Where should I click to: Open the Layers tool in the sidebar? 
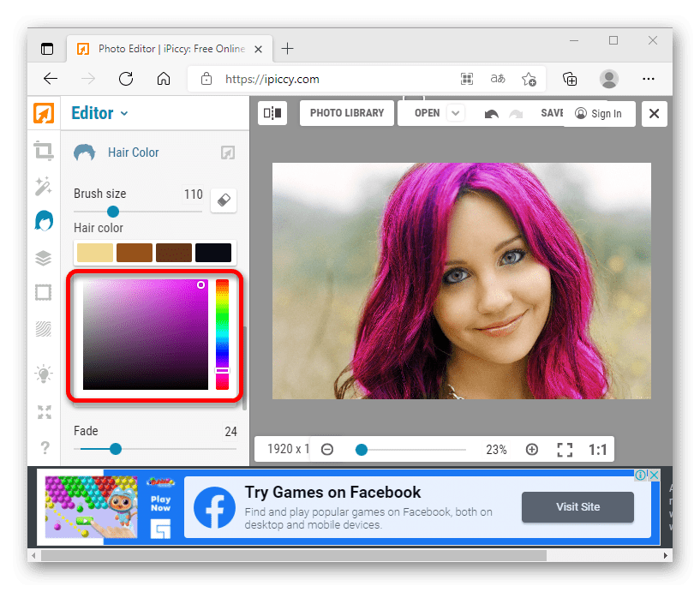[43, 258]
